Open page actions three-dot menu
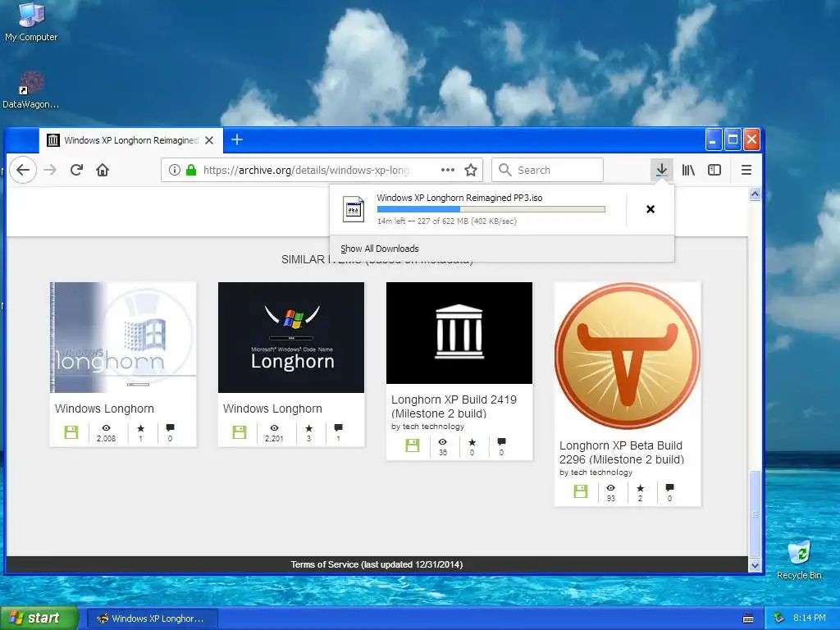 [447, 171]
